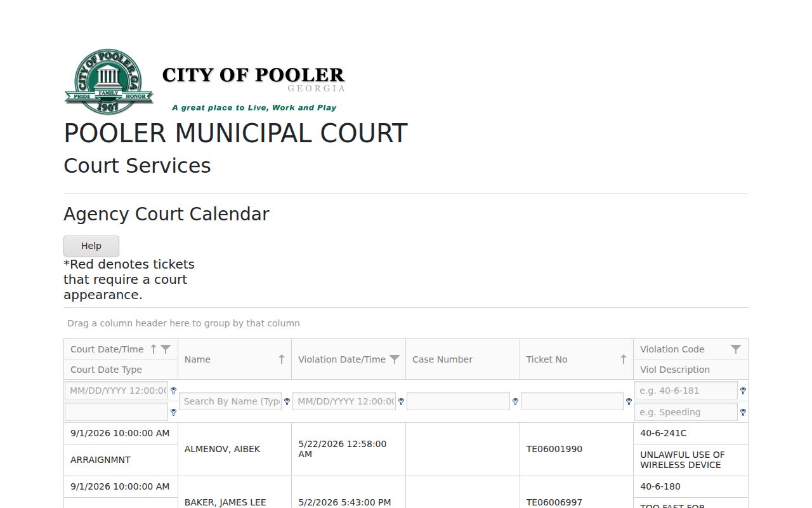Click the Court Date Type filter input
Image resolution: width=812 pixels, height=508 pixels.
(117, 412)
